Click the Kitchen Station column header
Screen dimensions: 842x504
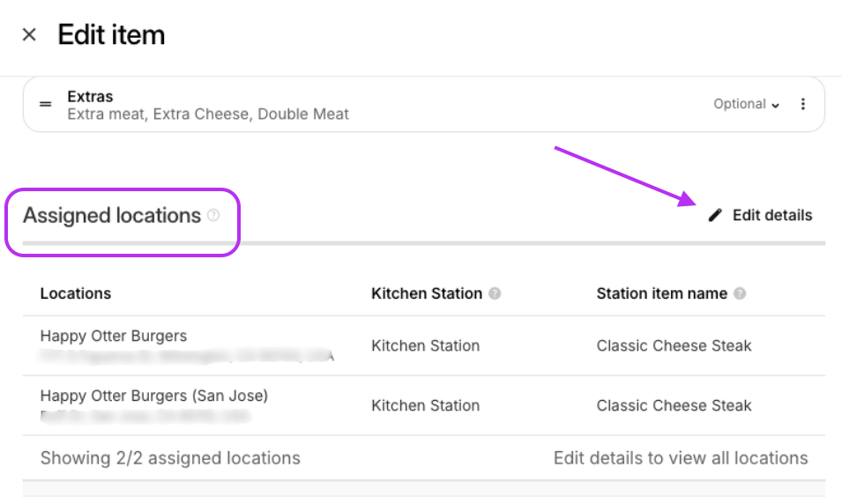coord(427,294)
